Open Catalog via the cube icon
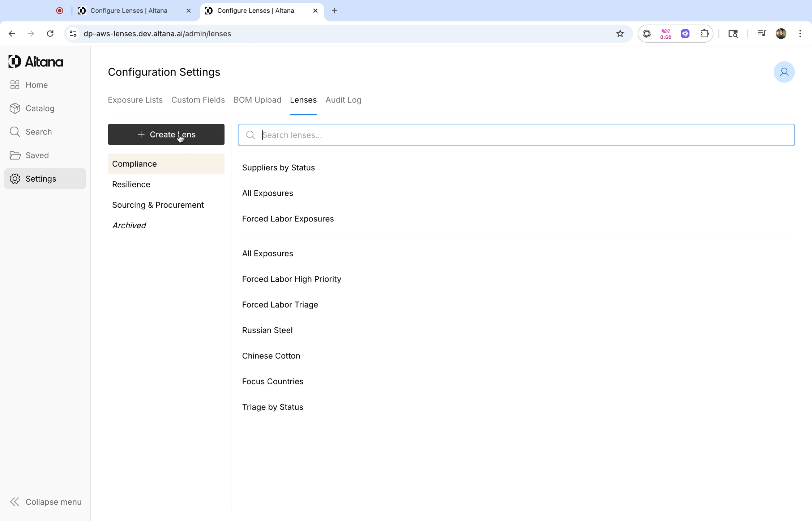Image resolution: width=812 pixels, height=521 pixels. [15, 109]
